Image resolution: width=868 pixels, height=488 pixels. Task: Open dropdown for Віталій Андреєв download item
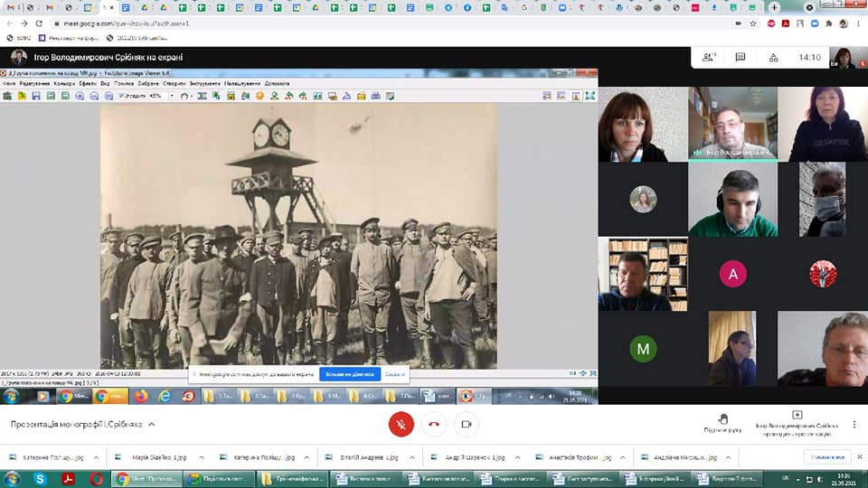point(411,457)
